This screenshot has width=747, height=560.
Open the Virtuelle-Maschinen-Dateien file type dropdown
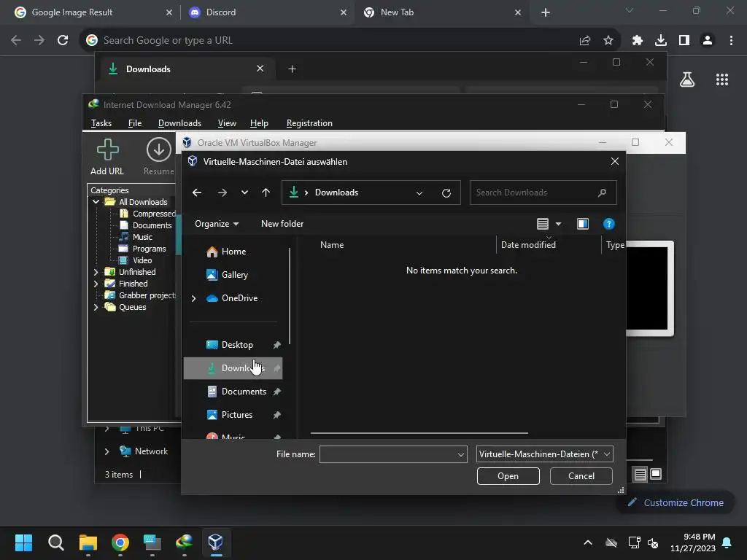click(x=544, y=454)
